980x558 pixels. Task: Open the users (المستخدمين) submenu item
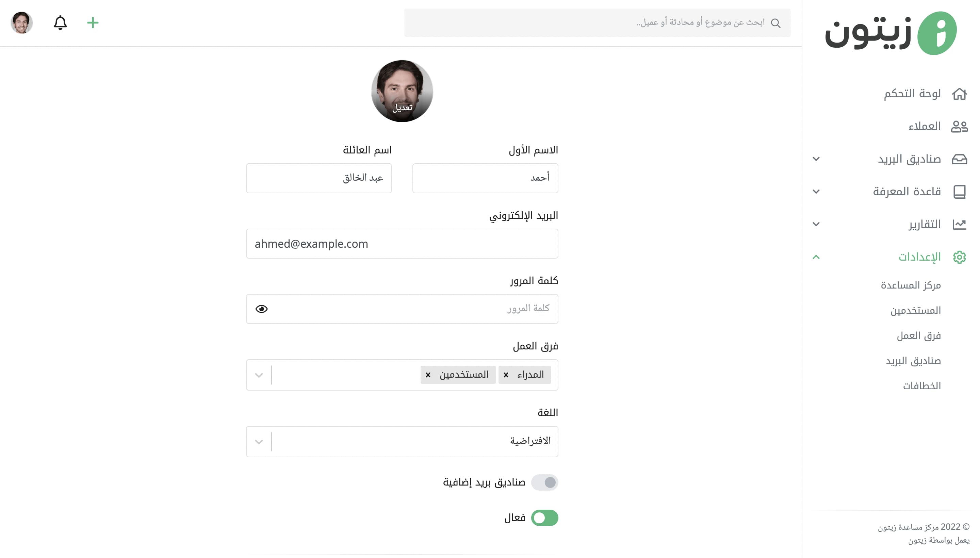tap(915, 310)
